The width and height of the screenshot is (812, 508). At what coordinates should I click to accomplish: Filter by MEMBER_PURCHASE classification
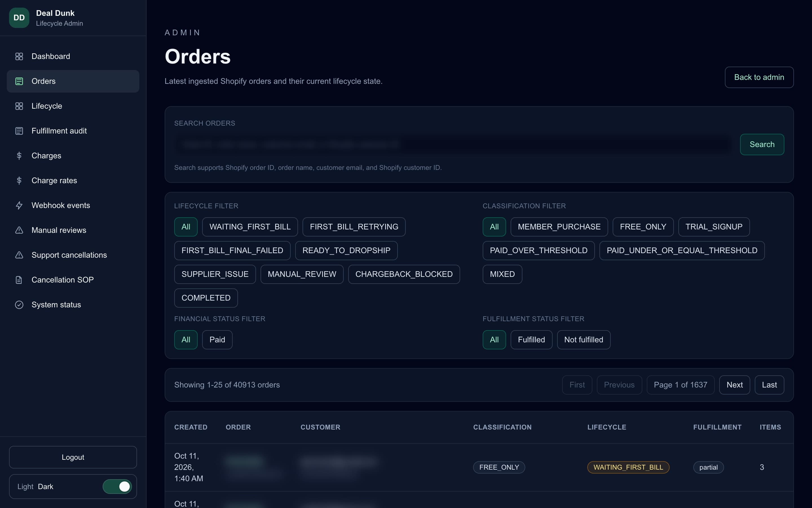(559, 227)
